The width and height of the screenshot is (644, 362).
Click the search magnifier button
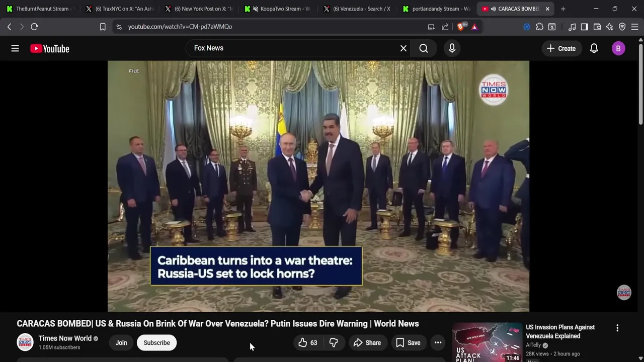pyautogui.click(x=424, y=48)
